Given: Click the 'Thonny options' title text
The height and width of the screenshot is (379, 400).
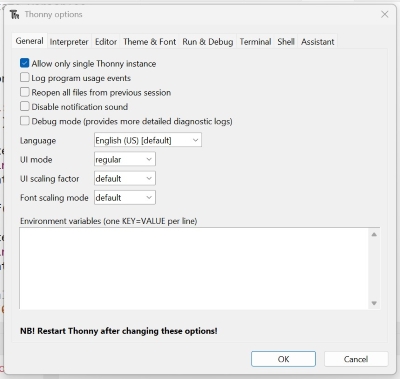Looking at the screenshot, I should tap(53, 15).
